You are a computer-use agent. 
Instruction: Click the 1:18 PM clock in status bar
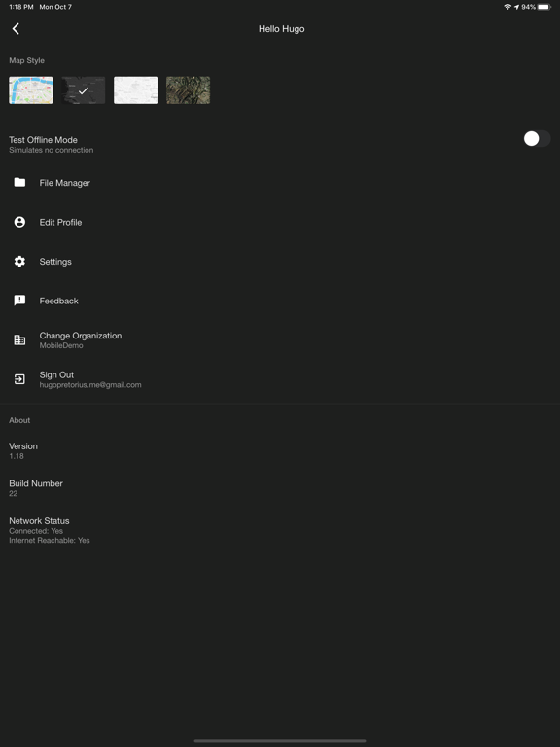(x=21, y=7)
